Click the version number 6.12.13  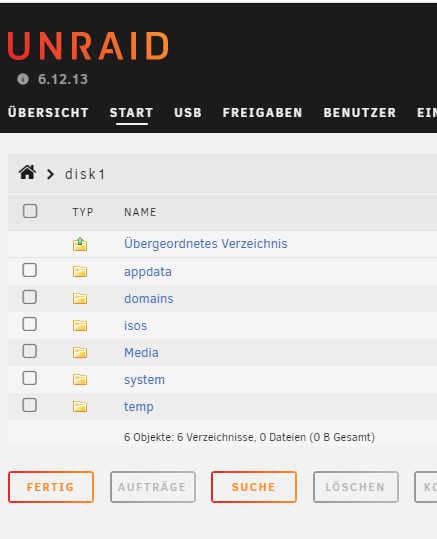pyautogui.click(x=63, y=79)
